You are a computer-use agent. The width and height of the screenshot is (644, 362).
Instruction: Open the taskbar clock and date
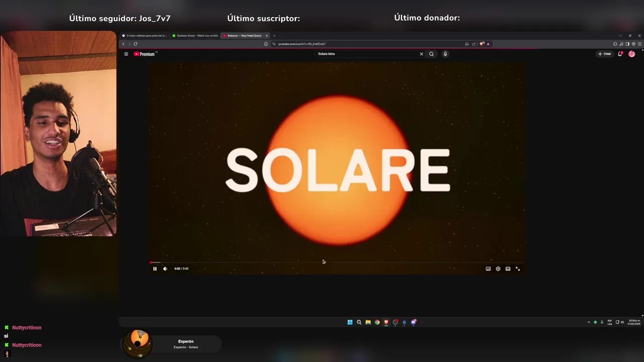click(x=634, y=322)
